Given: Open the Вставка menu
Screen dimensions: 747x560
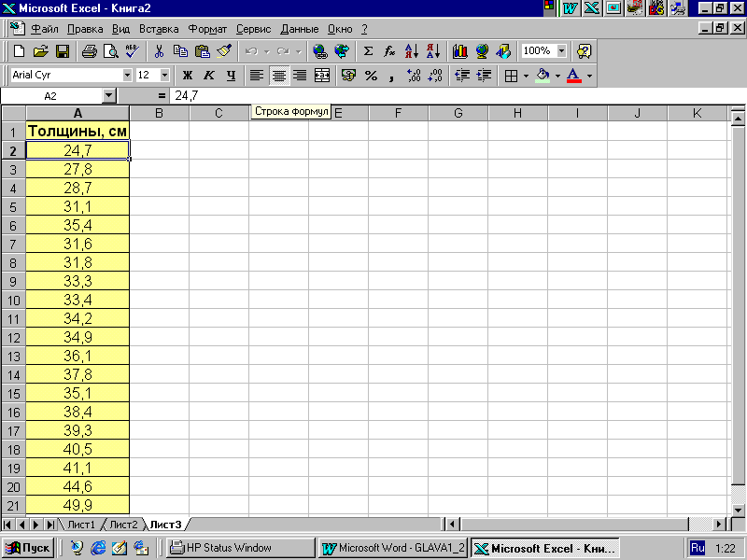Looking at the screenshot, I should (159, 29).
